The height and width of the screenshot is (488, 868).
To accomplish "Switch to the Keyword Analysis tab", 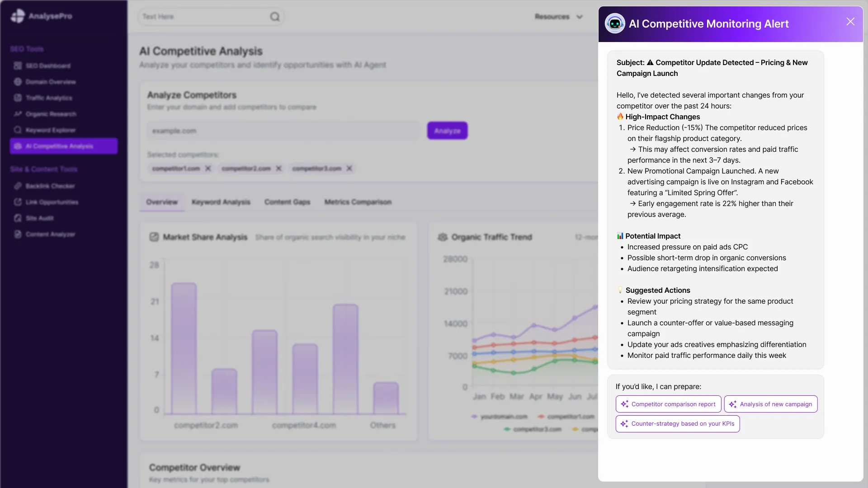I will pos(221,202).
